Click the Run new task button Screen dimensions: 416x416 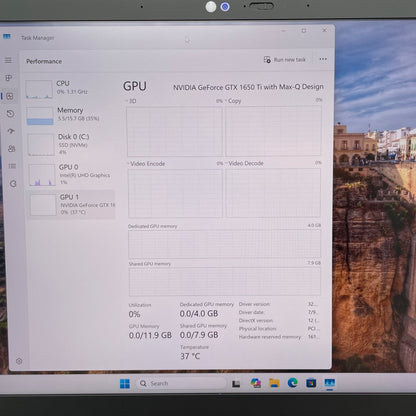point(285,60)
